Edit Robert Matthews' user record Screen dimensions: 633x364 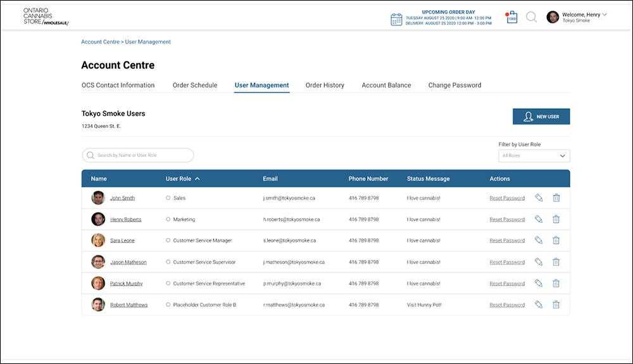point(539,304)
